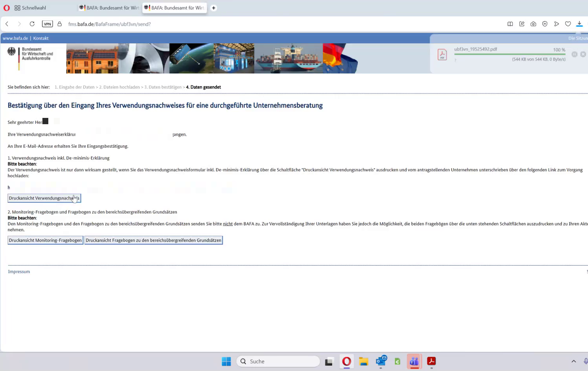Open Microsoft Teams from the taskbar

414,362
